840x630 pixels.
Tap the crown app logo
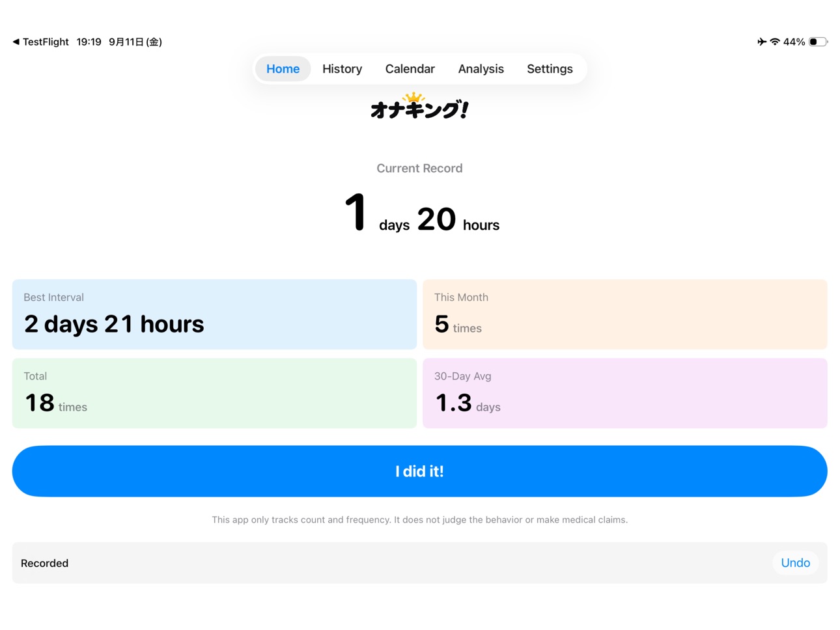point(419,107)
